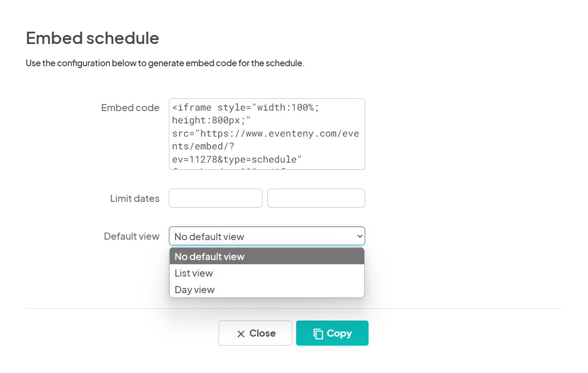Click the Limit dates label
The width and height of the screenshot is (588, 373).
tap(135, 199)
